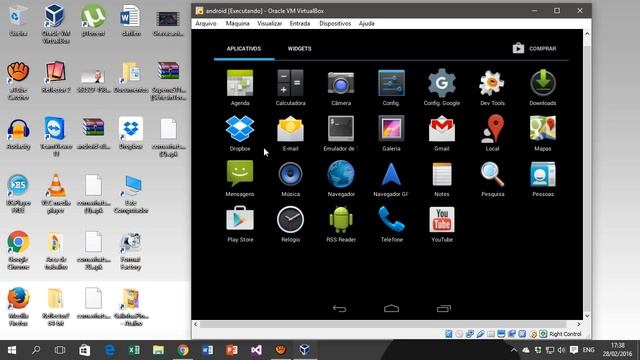The image size is (640, 360).
Task: Launch the Play Store app
Action: point(240,224)
